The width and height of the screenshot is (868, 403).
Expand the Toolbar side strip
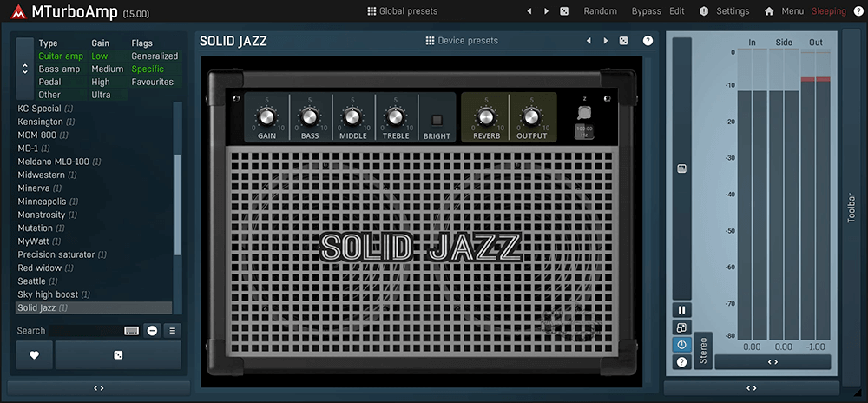click(x=852, y=208)
